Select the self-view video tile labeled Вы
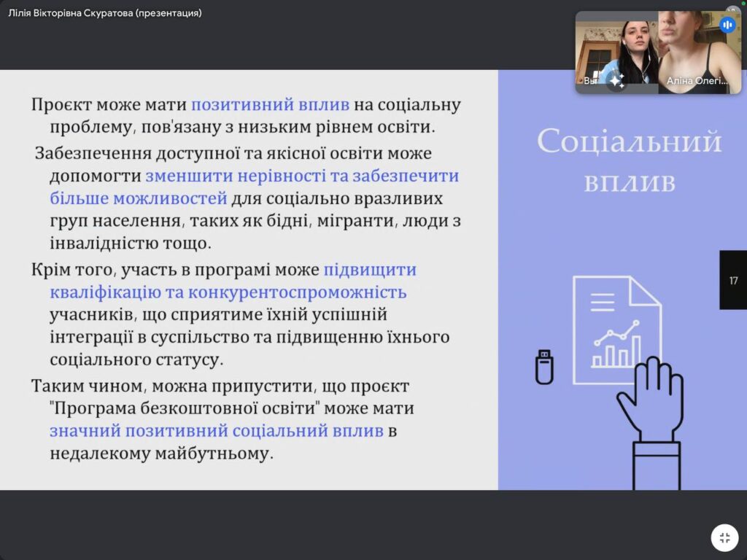 click(x=616, y=51)
